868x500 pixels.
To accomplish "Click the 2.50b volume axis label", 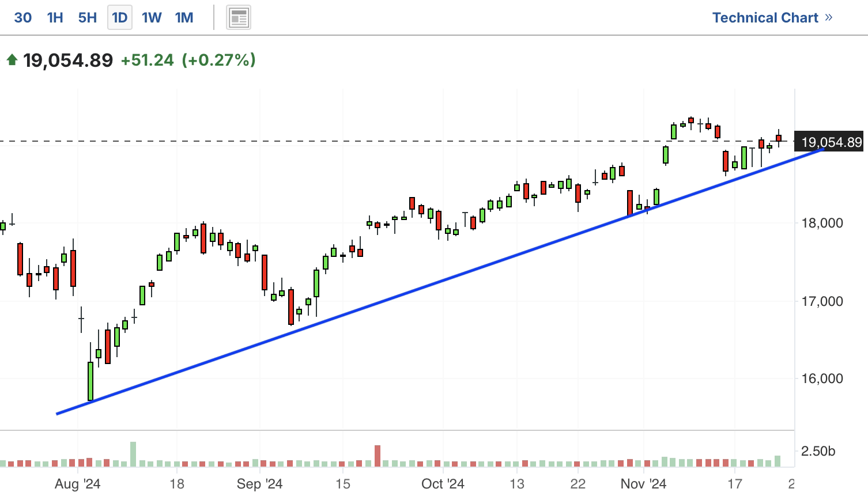I will (x=818, y=451).
